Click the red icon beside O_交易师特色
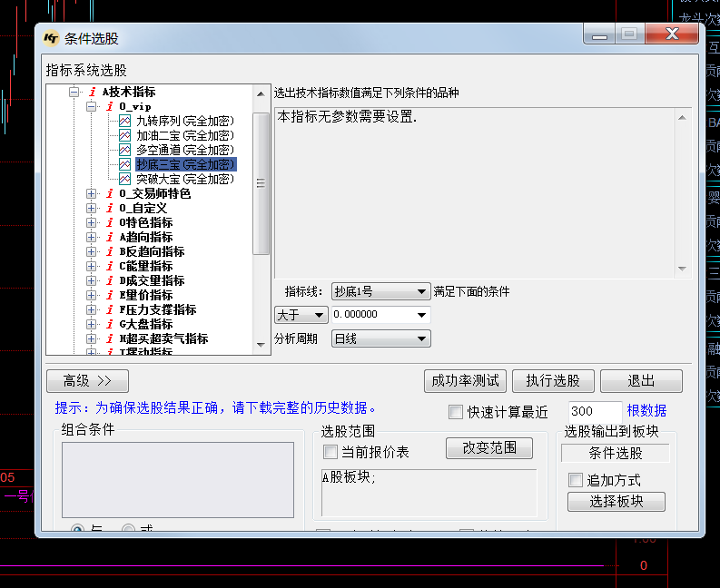This screenshot has width=720, height=588. click(x=110, y=193)
